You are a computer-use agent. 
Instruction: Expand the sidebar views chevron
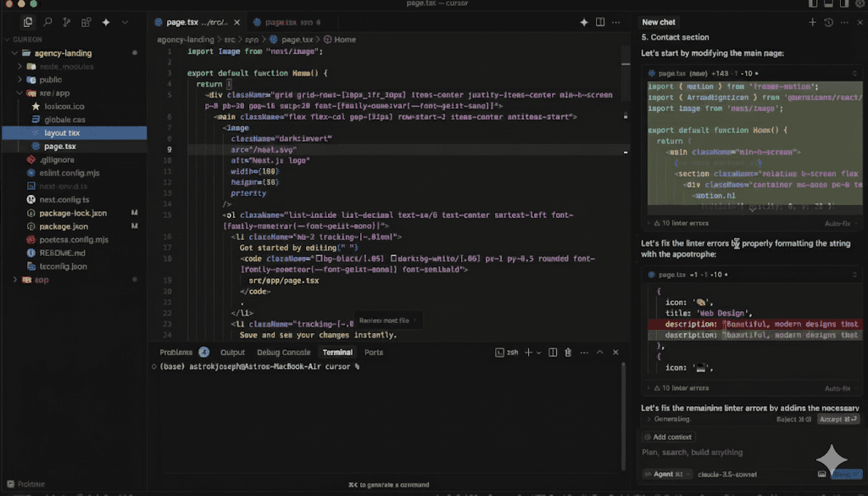click(x=125, y=22)
